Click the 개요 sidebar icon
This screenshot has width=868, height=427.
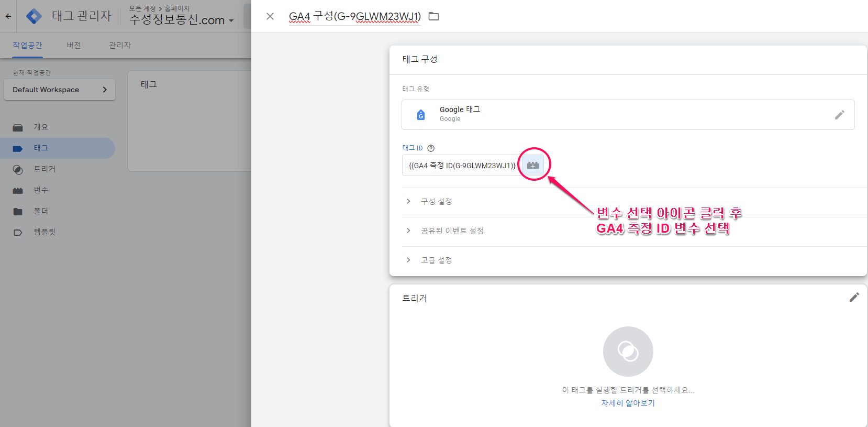[18, 128]
